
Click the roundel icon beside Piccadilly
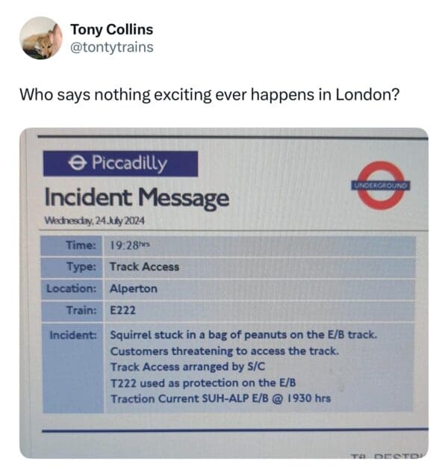(75, 163)
